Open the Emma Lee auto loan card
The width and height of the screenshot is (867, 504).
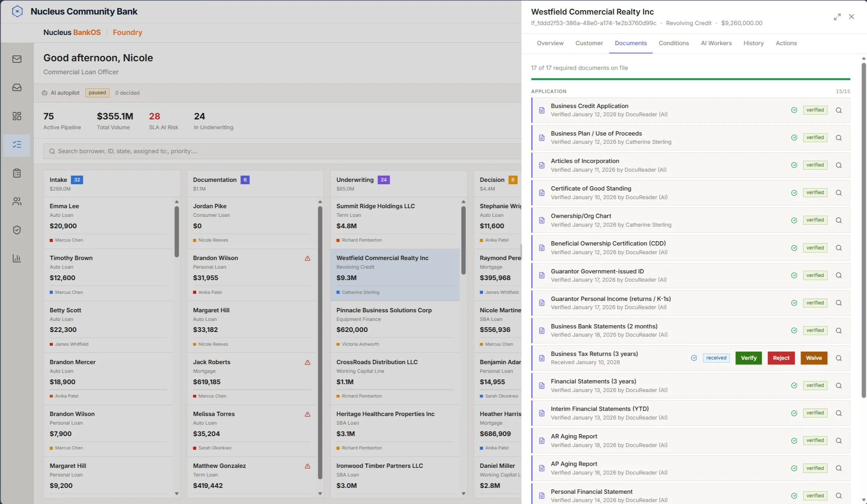click(x=108, y=223)
